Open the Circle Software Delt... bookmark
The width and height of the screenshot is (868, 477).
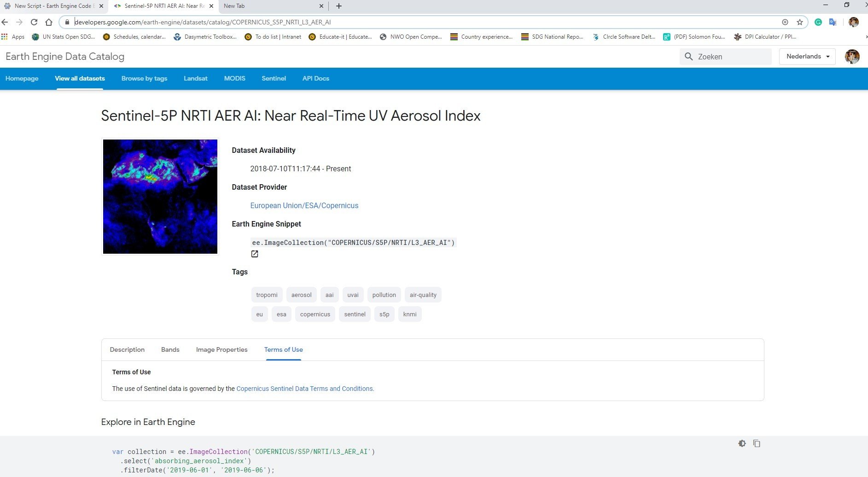click(x=624, y=37)
